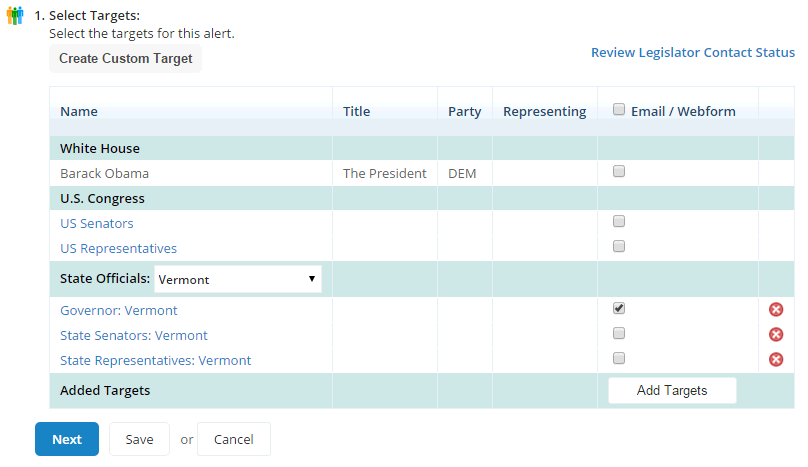
Task: Remove Governor: Vermont with red X icon
Action: pos(776,309)
